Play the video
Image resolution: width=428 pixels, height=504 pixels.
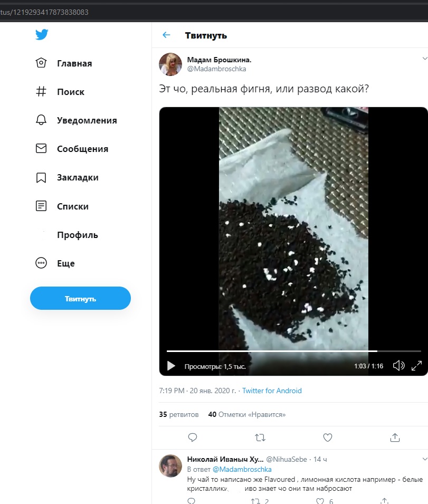point(171,366)
